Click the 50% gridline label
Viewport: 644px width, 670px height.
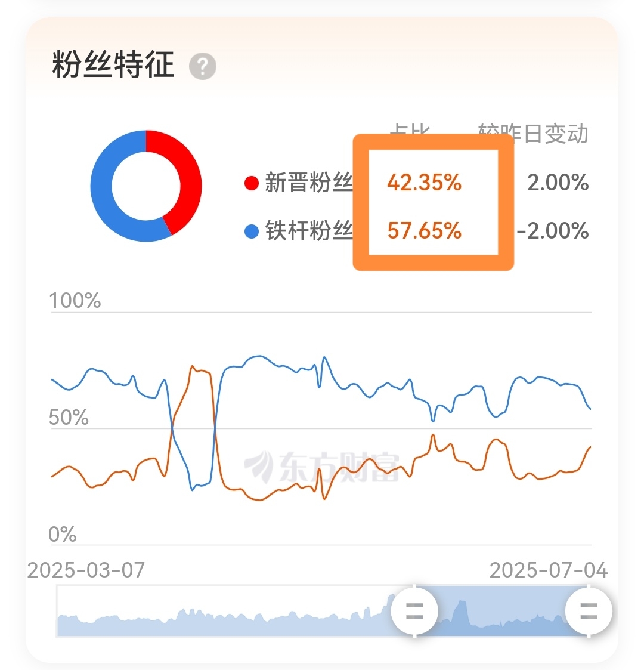coord(69,418)
